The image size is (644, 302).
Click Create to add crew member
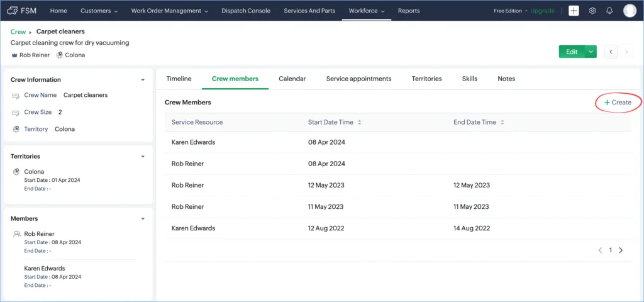point(618,102)
